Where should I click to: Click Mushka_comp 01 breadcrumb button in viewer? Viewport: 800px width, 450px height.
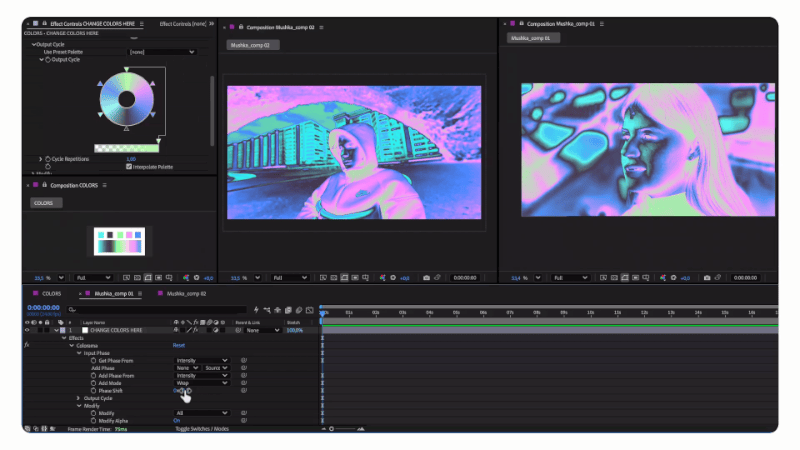click(533, 38)
